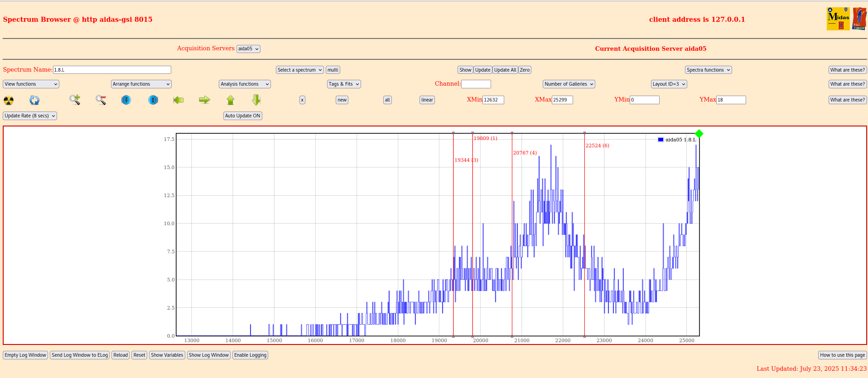Screen dimensions: 868x378
Task: Click the zoom out magnifier icon
Action: pos(101,100)
